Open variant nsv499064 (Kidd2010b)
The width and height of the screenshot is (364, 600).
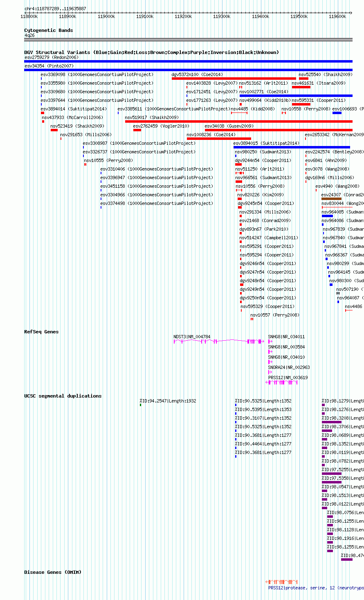click(265, 100)
